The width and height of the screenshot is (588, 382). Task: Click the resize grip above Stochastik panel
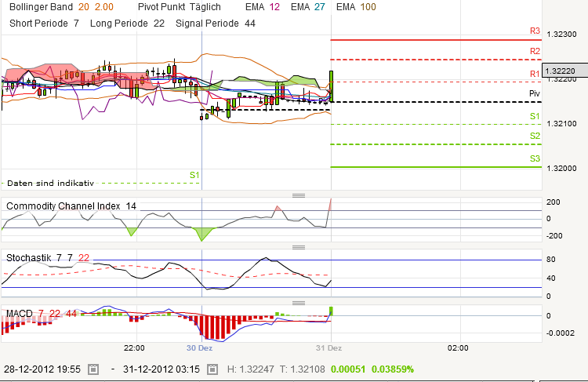click(x=298, y=247)
